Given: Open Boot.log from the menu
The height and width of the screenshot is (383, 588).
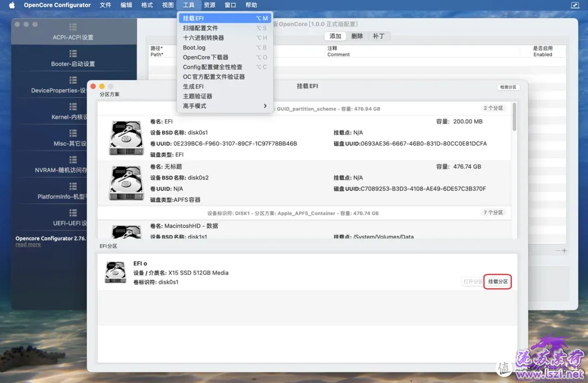Looking at the screenshot, I should pos(225,47).
